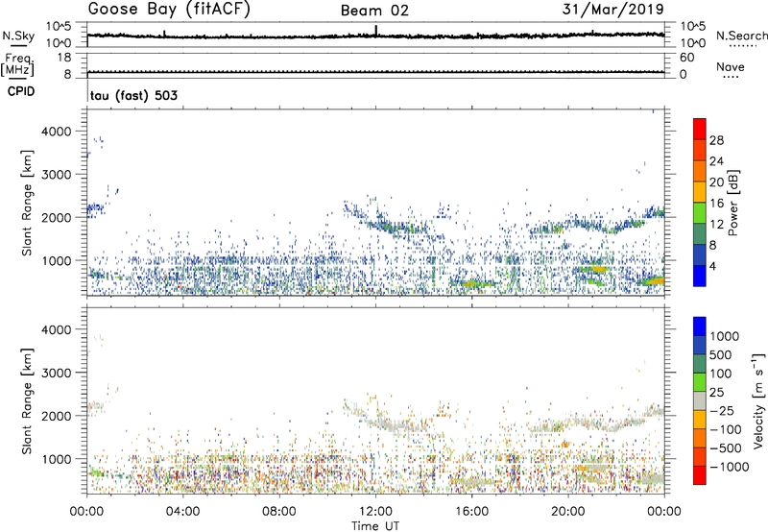Click the 2000 tick label of the velocity panel
Image resolution: width=768 pixels, height=532 pixels.
57,416
